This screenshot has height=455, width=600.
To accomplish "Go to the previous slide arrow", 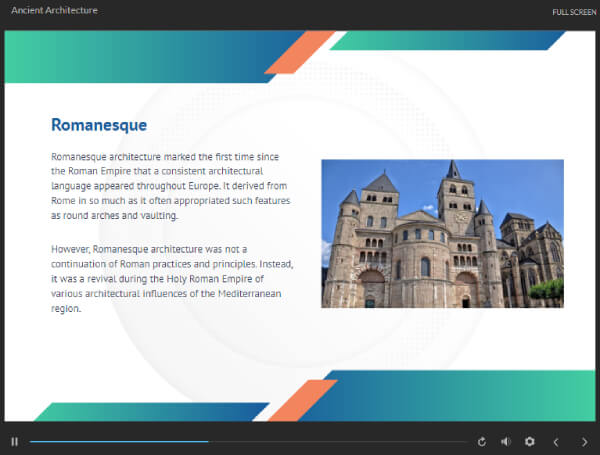I will click(557, 441).
